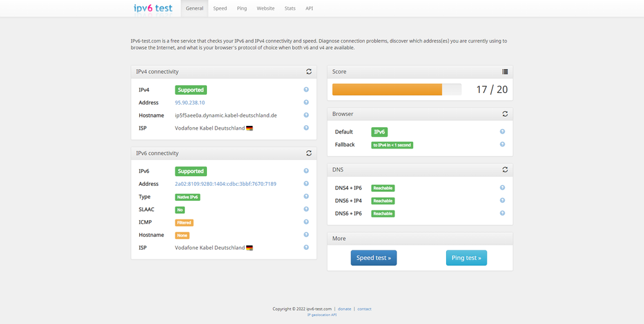Click the ICMP Filtered badge
Viewport: 644px width, 324px height.
184,223
